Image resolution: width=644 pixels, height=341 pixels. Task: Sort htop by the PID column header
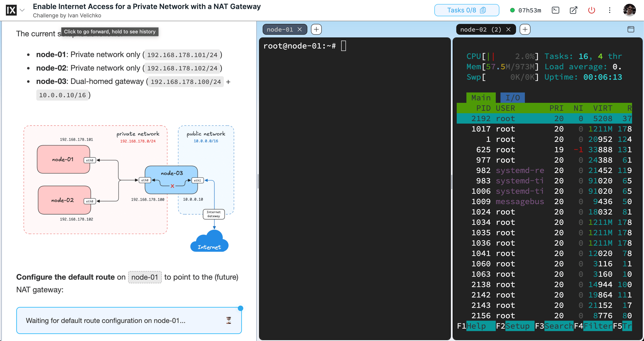483,108
